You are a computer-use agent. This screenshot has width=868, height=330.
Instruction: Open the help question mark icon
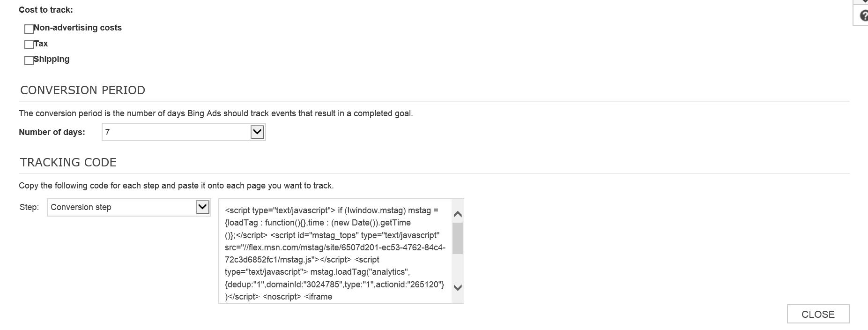[864, 15]
